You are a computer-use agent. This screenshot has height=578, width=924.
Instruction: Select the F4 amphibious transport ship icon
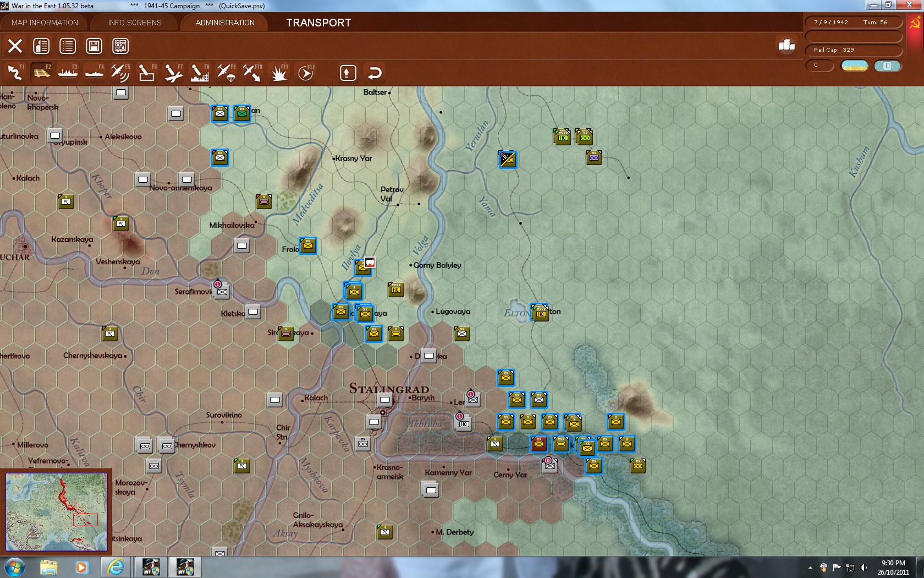94,73
